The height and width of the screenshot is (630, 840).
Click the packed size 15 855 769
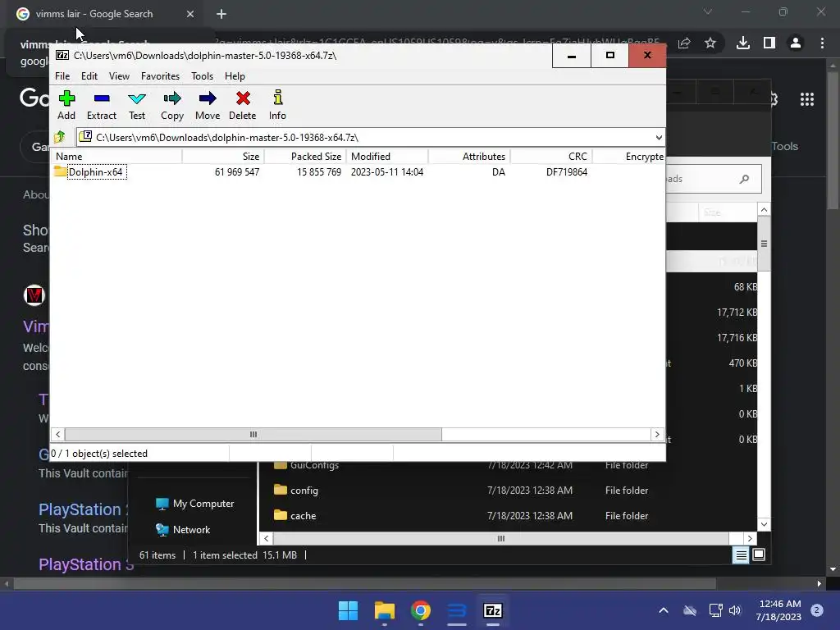pyautogui.click(x=319, y=172)
